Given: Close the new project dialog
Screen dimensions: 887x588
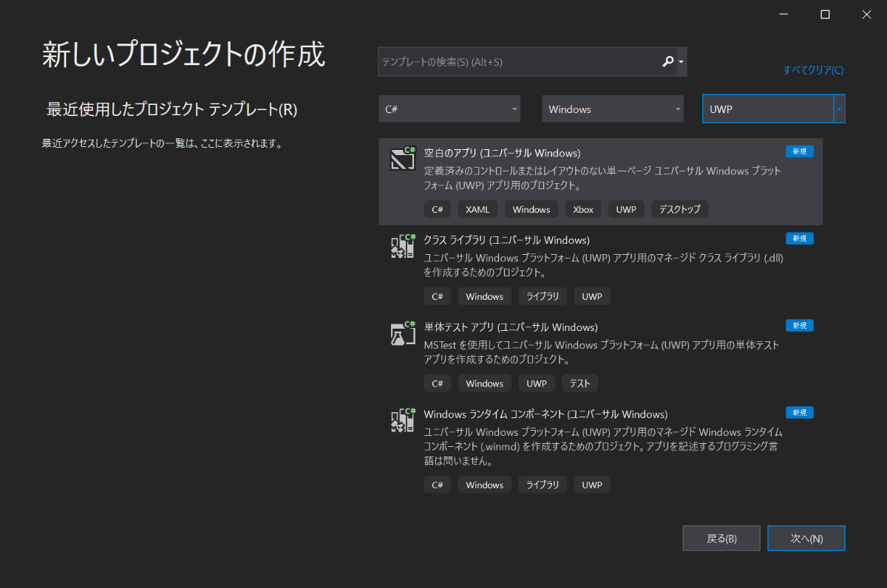Looking at the screenshot, I should click(866, 14).
